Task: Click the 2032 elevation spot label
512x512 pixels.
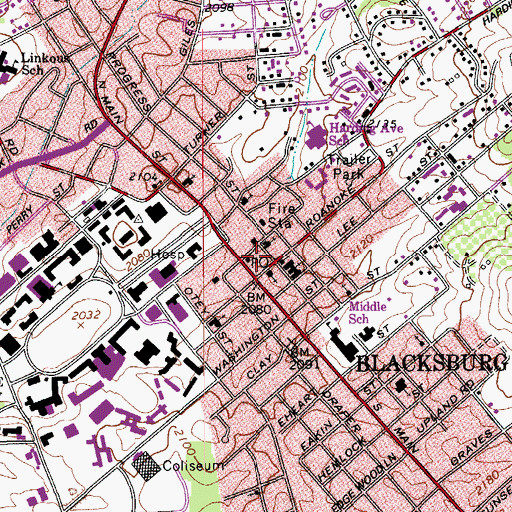Action: (86, 315)
